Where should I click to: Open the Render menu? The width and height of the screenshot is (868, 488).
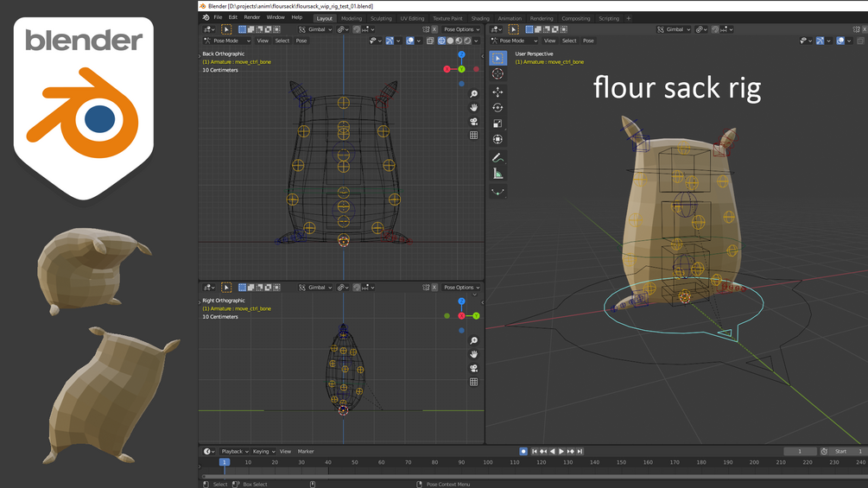pos(252,17)
